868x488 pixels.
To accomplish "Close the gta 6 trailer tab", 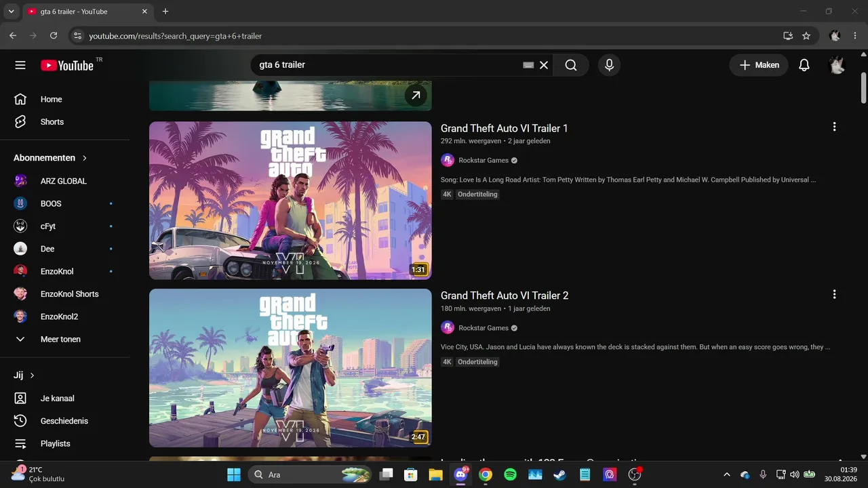I will (x=145, y=12).
